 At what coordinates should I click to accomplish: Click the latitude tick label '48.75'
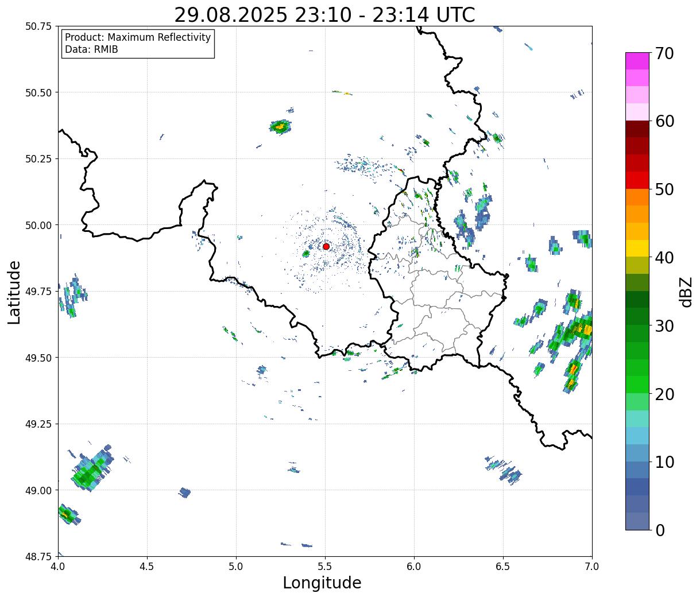tap(38, 556)
